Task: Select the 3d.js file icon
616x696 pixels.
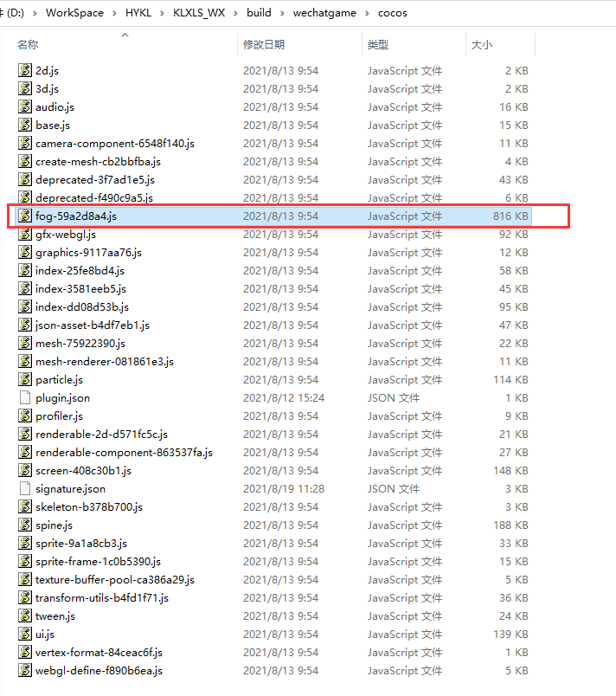Action: 25,88
